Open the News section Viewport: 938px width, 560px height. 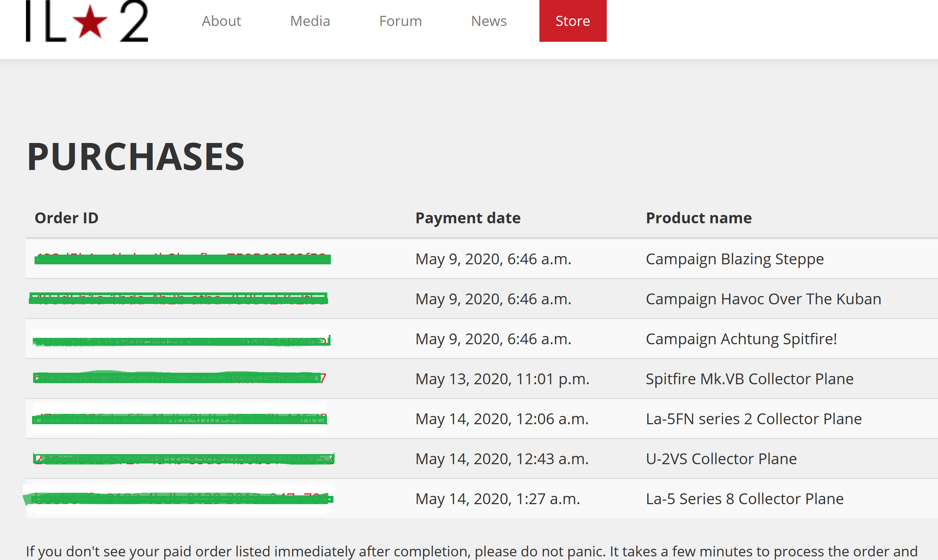click(489, 21)
